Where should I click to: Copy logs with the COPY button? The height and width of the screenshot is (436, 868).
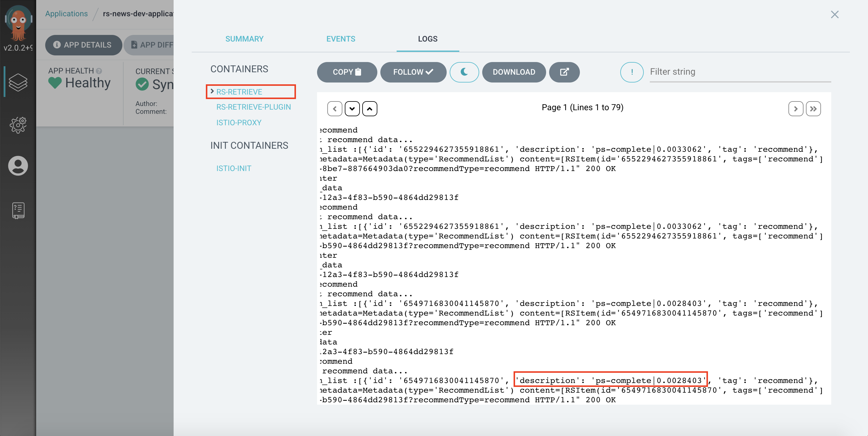coord(347,72)
